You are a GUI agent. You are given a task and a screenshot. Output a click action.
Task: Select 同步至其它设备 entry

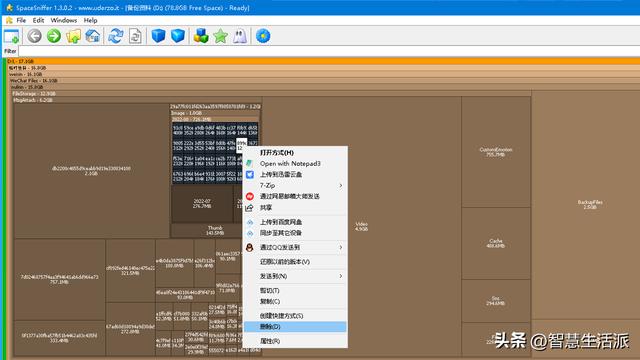296,233
